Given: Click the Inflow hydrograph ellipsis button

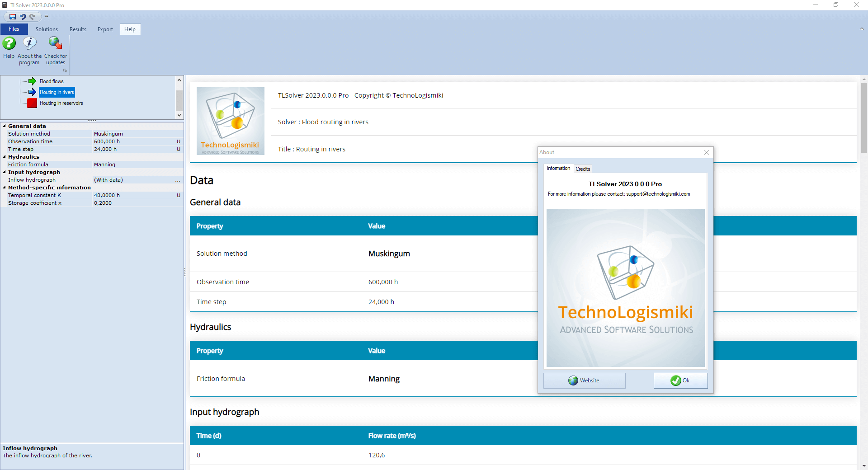Looking at the screenshot, I should (x=178, y=180).
